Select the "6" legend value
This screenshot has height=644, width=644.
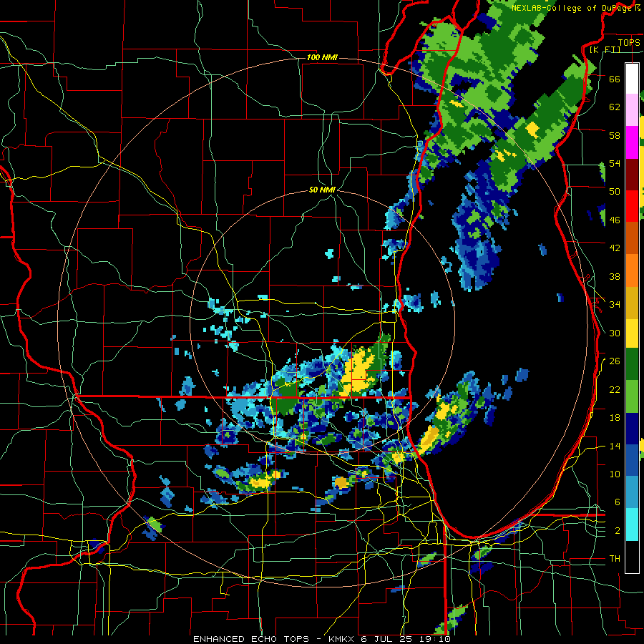point(618,502)
